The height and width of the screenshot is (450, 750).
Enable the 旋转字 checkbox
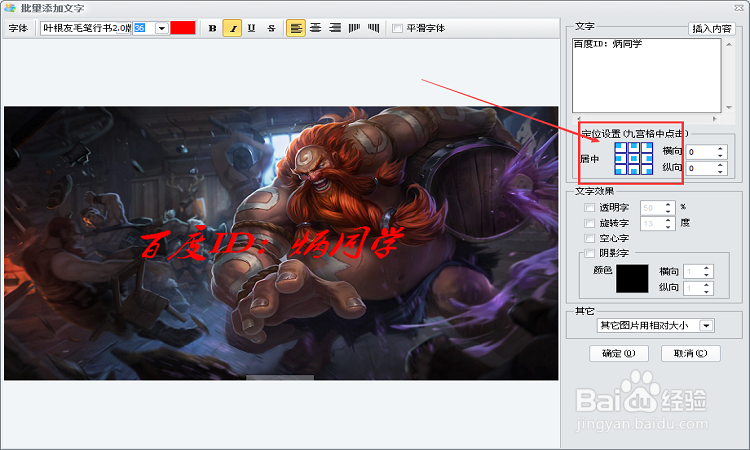click(x=589, y=223)
